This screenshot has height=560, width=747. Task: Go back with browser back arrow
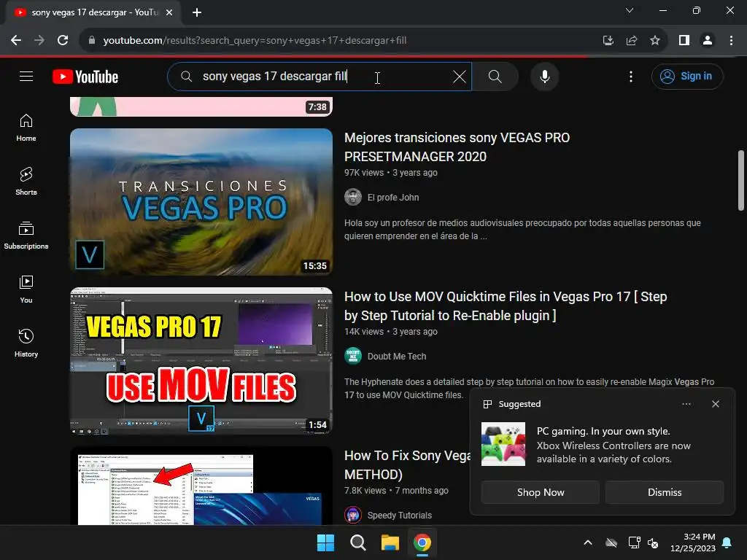[16, 41]
